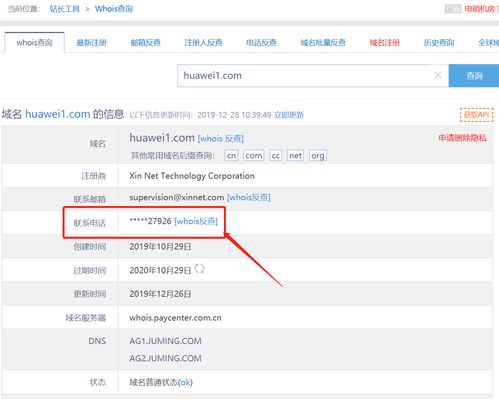
Task: Click the 获取API dashed button
Action: [x=477, y=115]
